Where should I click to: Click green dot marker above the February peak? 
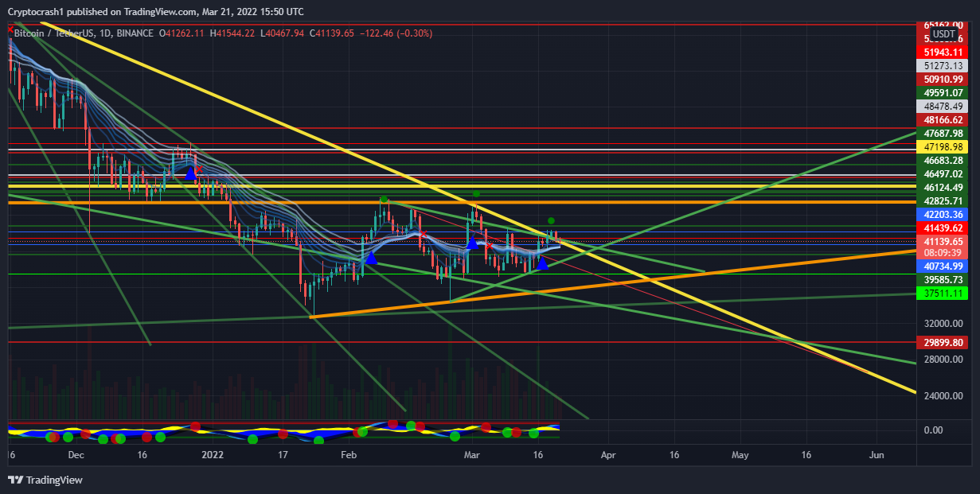point(384,199)
